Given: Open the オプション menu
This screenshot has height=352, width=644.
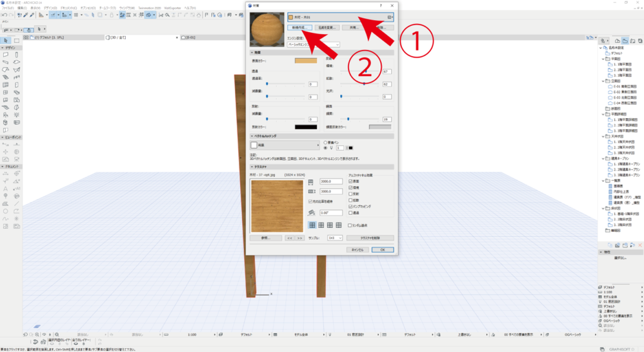Looking at the screenshot, I should 88,8.
